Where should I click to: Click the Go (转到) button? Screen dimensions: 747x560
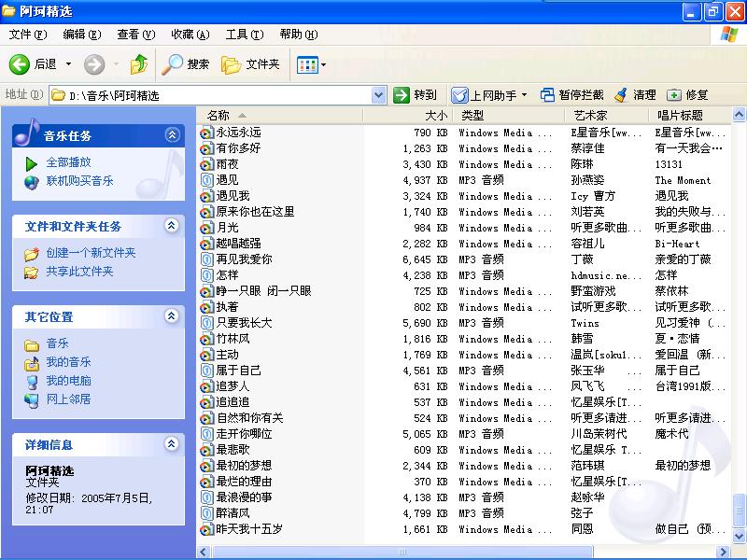(416, 95)
